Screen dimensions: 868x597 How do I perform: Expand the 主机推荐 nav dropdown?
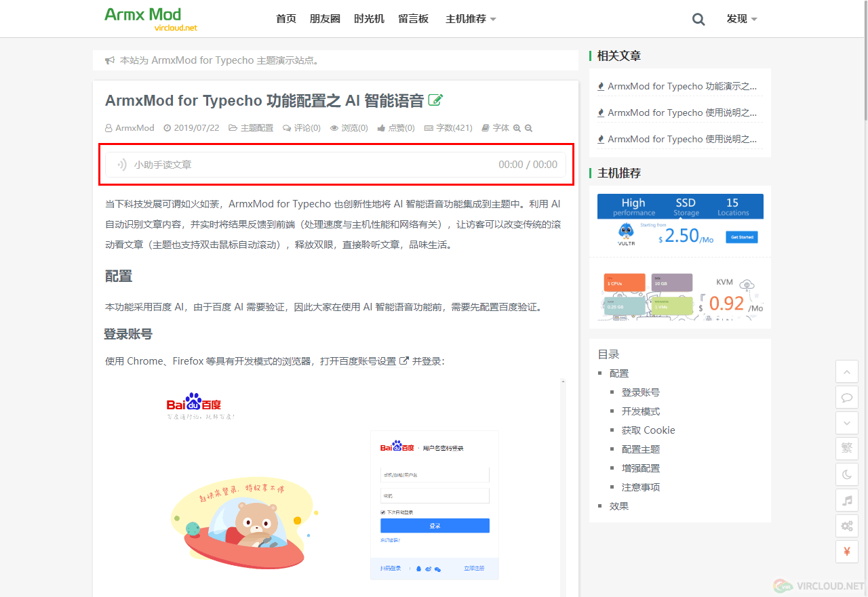coord(471,19)
